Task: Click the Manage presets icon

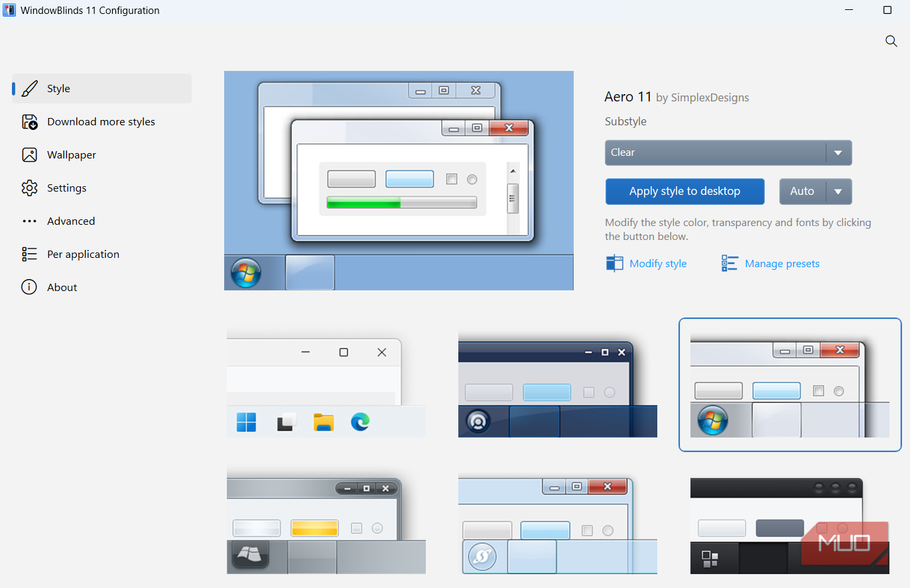Action: (730, 264)
